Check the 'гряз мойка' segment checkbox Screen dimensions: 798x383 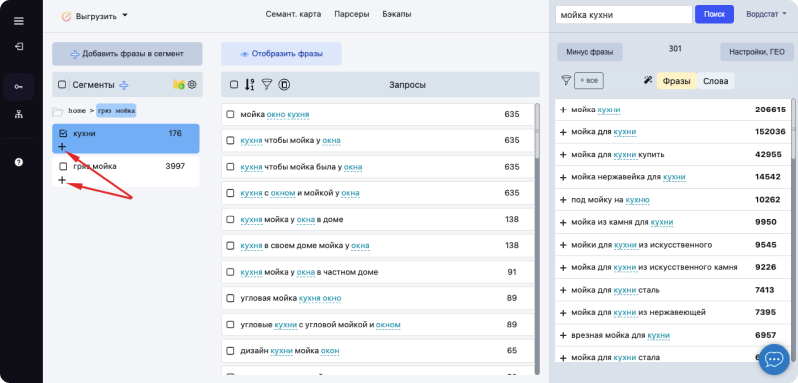coord(63,166)
